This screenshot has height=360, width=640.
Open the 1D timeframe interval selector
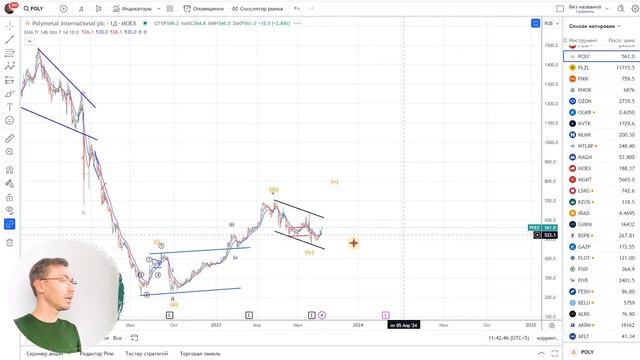tap(81, 9)
